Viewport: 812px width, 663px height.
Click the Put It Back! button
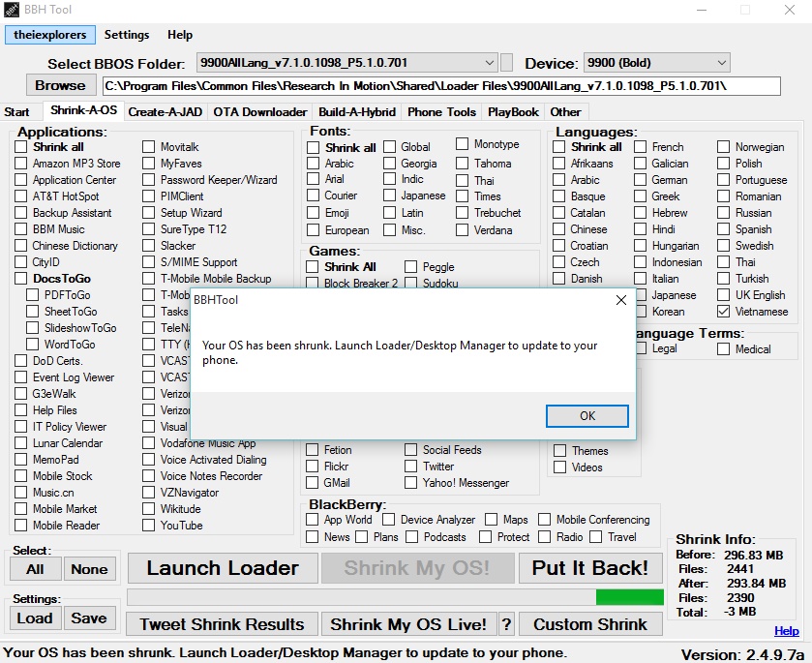click(x=590, y=568)
